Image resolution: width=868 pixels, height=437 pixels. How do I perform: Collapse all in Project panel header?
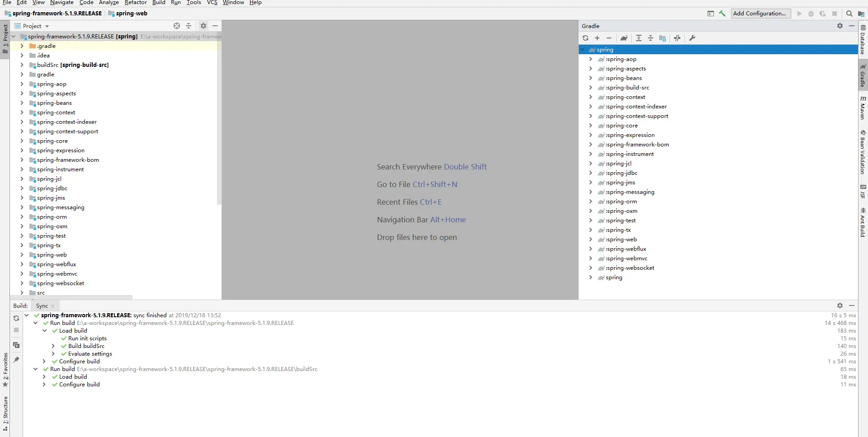(x=189, y=26)
